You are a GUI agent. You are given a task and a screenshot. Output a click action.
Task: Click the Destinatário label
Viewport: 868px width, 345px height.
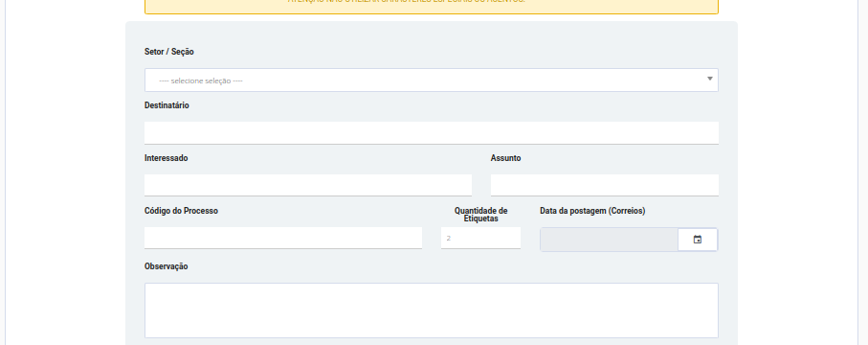coord(167,105)
